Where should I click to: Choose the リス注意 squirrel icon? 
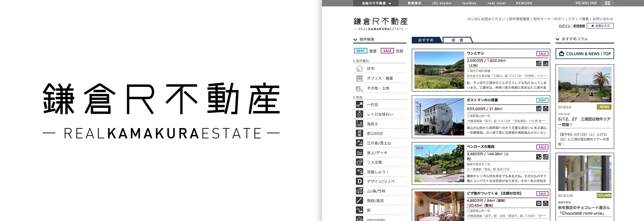(359, 162)
